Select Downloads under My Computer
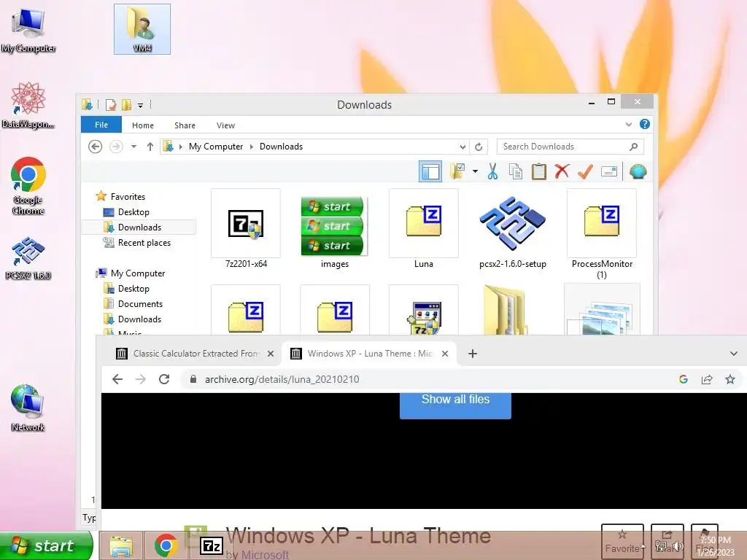 click(139, 319)
